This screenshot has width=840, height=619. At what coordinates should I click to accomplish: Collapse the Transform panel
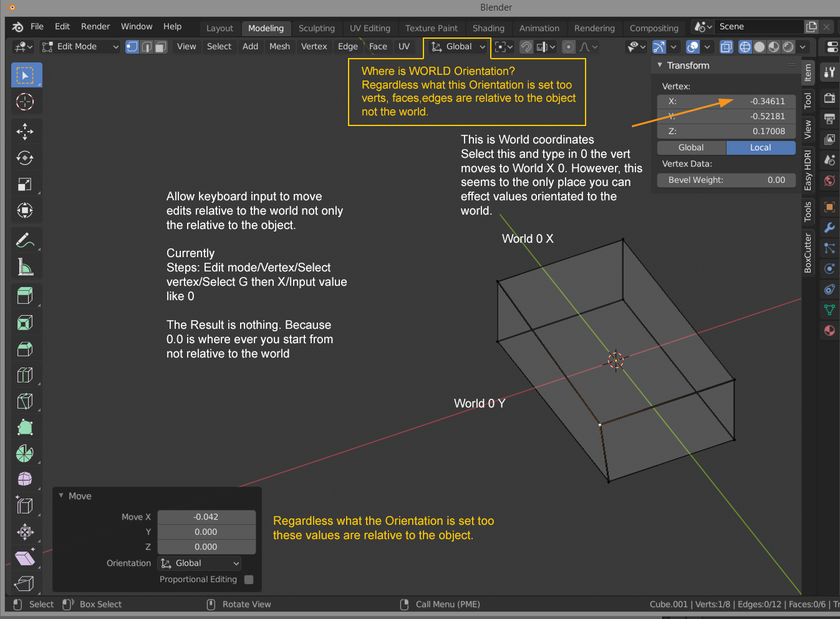[x=660, y=65]
